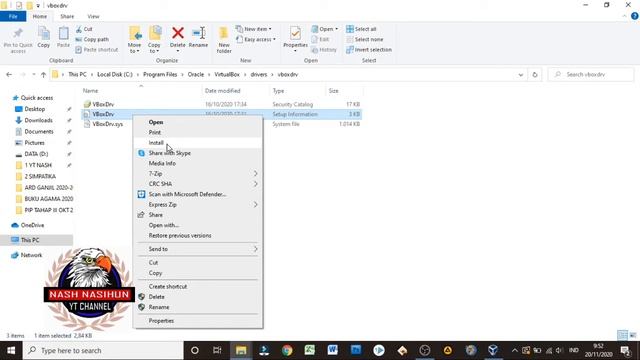Click the ribbon Edit button
Screen dimensions: 640x360
click(320, 39)
